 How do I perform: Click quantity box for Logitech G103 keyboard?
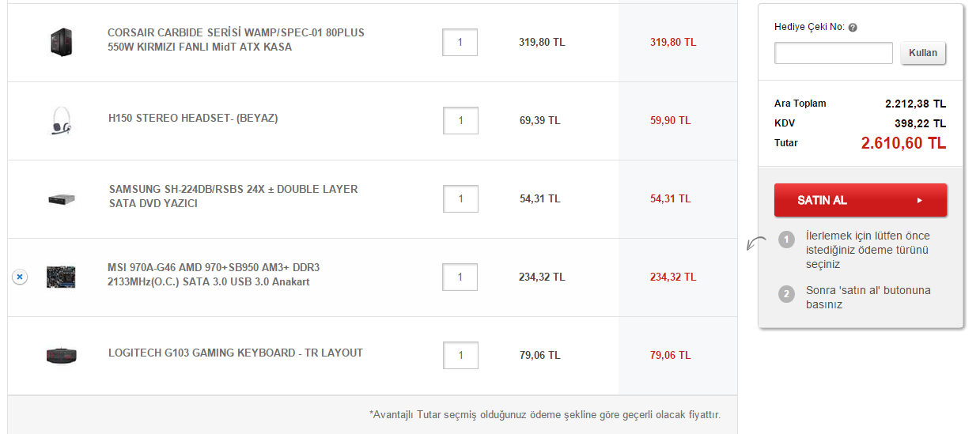tap(460, 355)
